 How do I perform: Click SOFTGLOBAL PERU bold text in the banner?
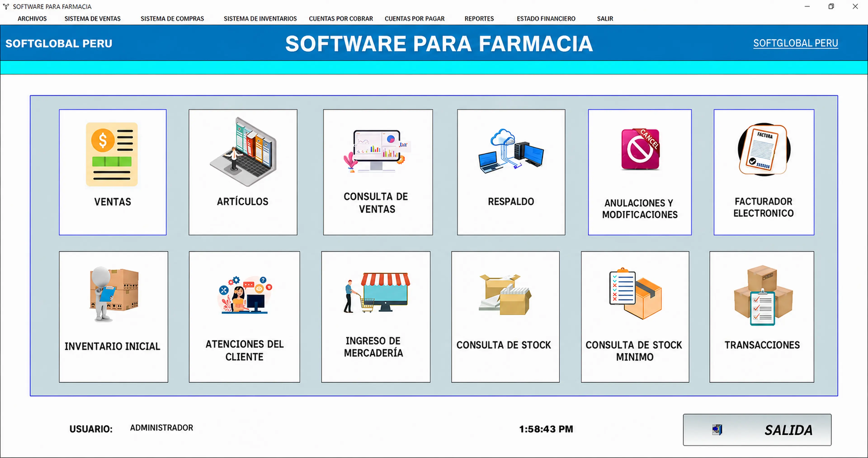coord(59,43)
